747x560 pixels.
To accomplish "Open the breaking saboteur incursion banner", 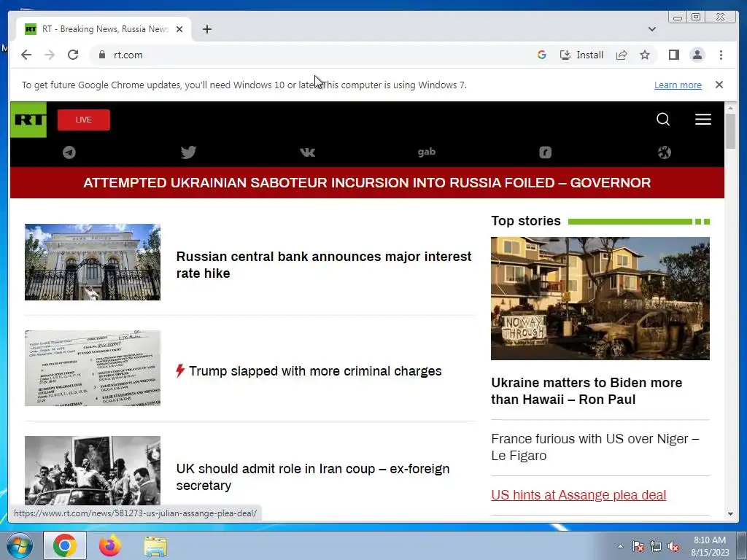I will (367, 183).
